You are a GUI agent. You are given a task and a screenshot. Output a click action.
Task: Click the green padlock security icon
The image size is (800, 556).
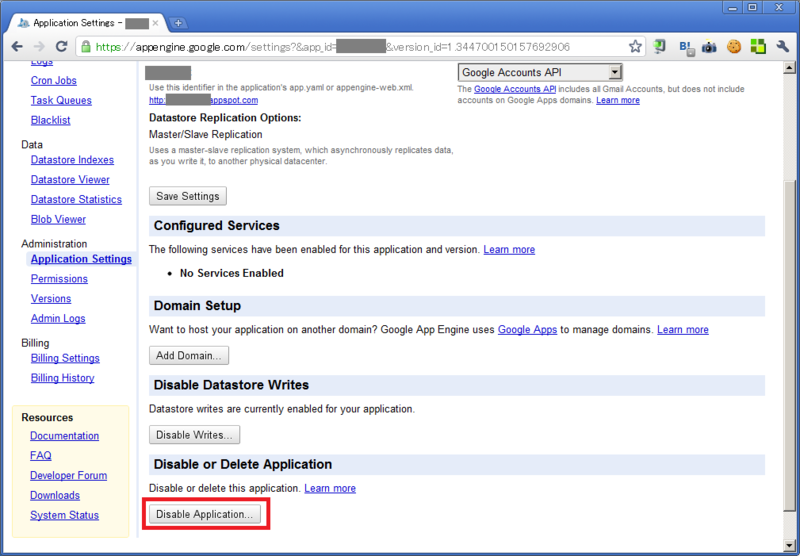point(86,46)
